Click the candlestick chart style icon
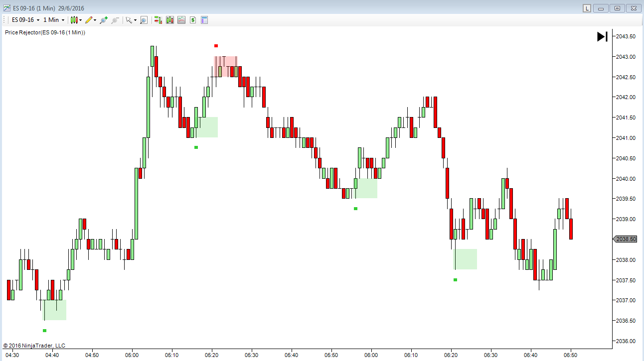The image size is (644, 361). click(74, 20)
